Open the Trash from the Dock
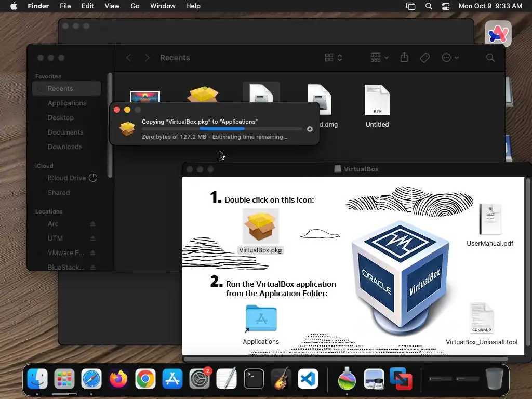This screenshot has width=532, height=399. click(495, 378)
